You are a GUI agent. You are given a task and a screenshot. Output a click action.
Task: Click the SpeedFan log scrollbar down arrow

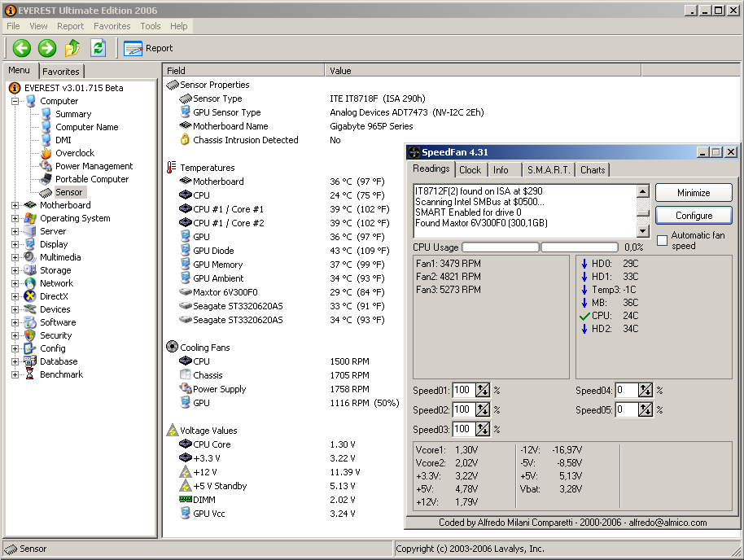(x=642, y=231)
